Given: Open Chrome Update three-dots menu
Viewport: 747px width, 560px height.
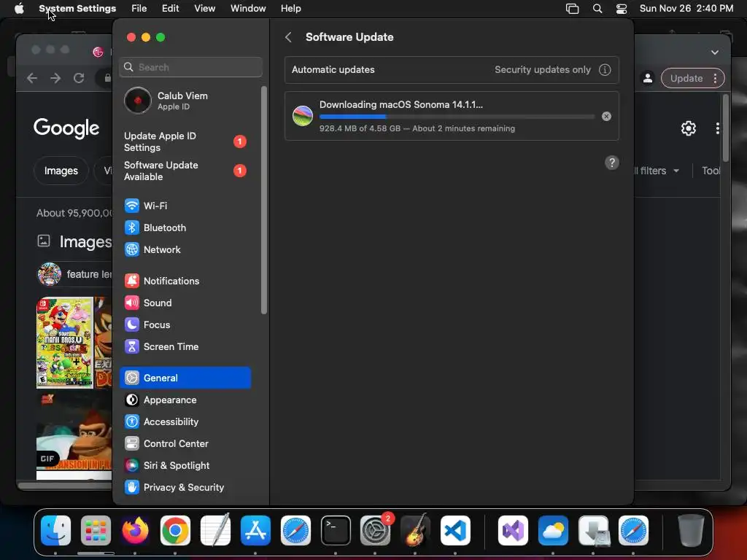Looking at the screenshot, I should [x=715, y=79].
